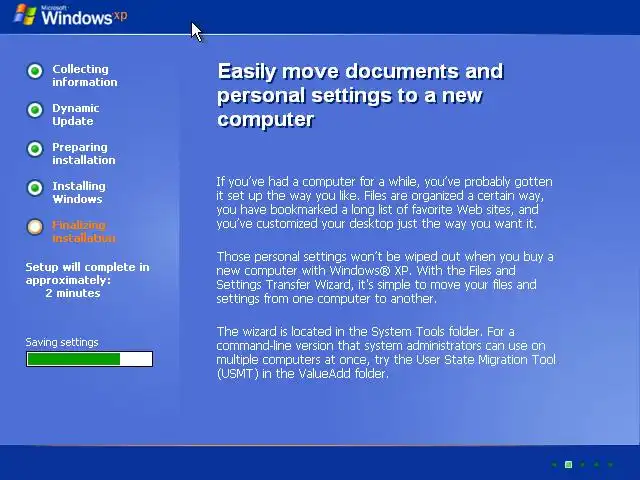Click the highlighted green activity indicator square
Screen dimensions: 640x480
[568, 464]
